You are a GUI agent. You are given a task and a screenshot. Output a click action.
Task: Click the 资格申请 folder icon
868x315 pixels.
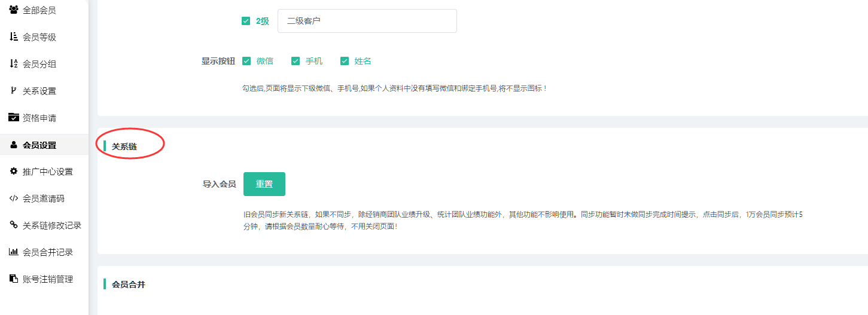13,117
